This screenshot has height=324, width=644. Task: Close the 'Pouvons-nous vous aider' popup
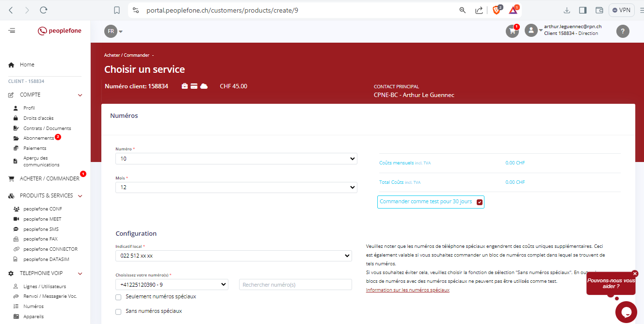pos(635,274)
